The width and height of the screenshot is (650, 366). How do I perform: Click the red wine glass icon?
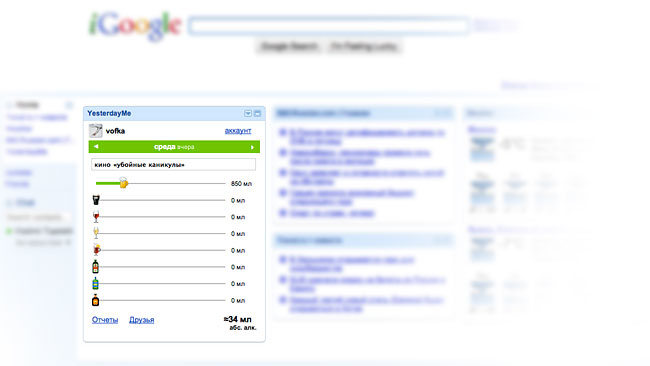pos(96,217)
